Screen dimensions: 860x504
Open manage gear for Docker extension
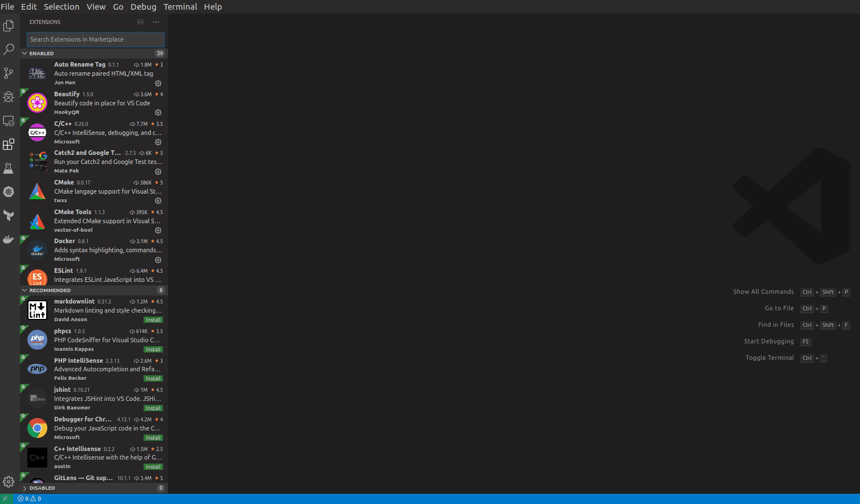158,260
